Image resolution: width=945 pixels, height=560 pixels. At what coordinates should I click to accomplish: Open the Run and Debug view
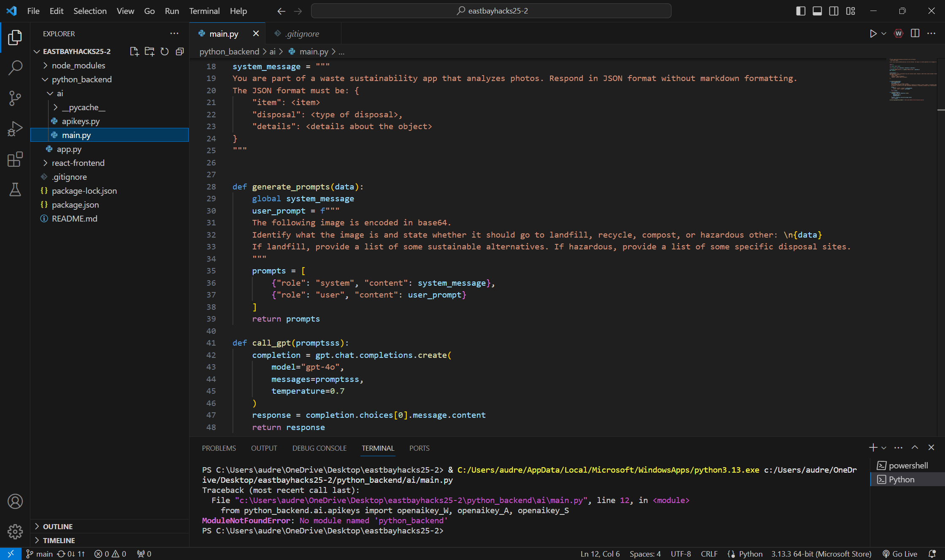15,129
